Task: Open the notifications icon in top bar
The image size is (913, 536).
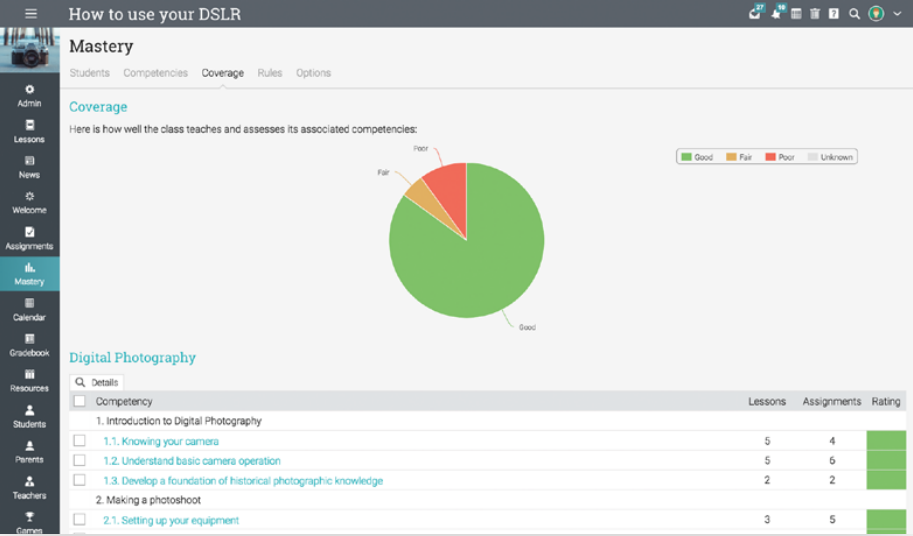Action: pos(776,14)
